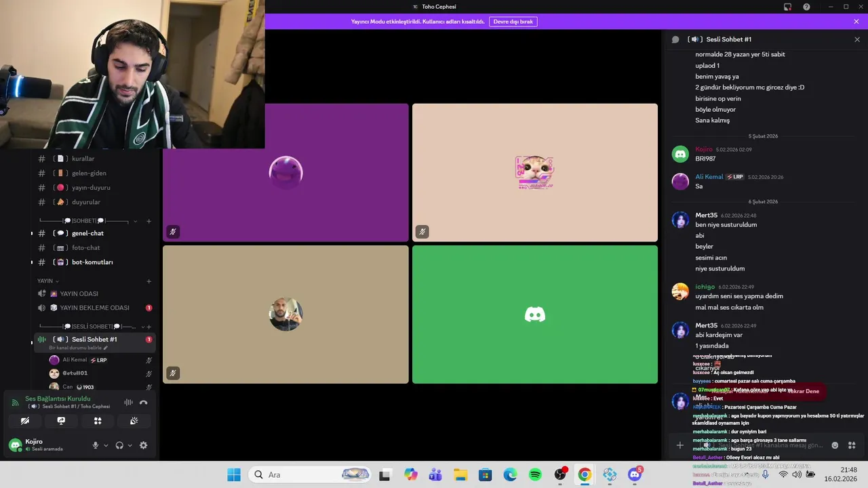Add a channel to YAYIN category
The width and height of the screenshot is (868, 488).
click(x=149, y=281)
